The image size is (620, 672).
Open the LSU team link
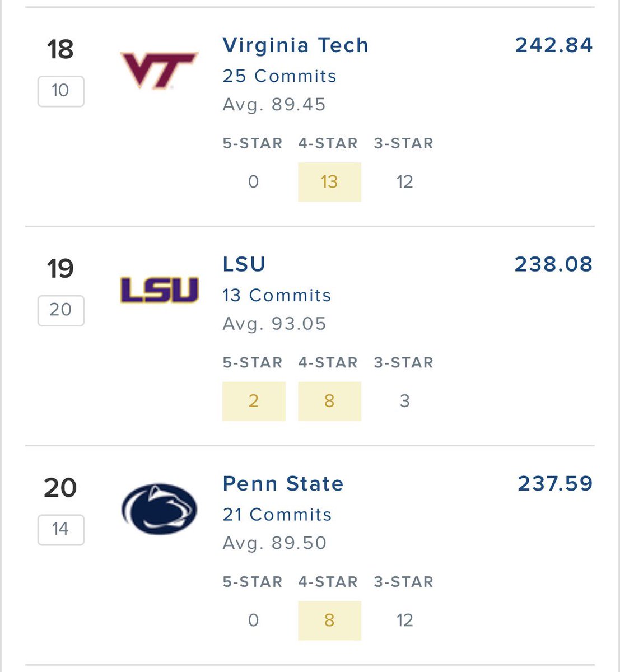244,264
